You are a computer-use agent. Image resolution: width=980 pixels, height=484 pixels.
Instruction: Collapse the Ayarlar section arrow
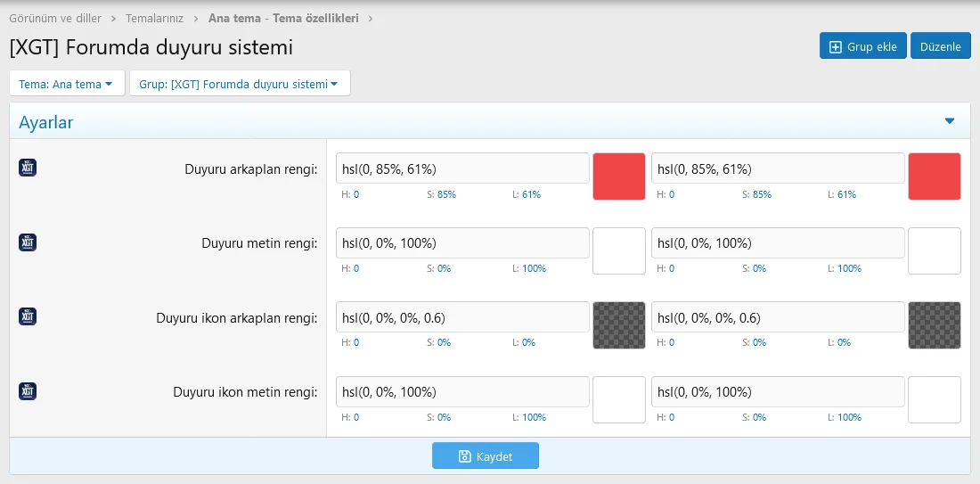[949, 121]
